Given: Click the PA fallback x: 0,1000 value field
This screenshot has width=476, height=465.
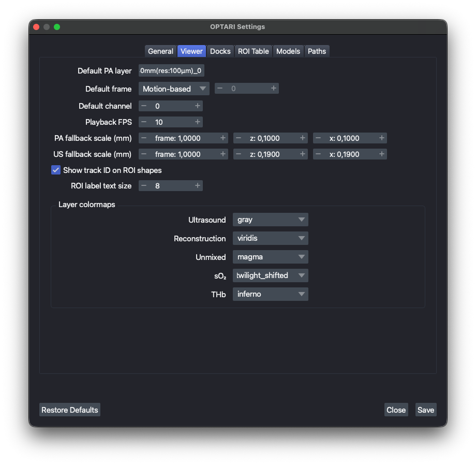Looking at the screenshot, I should click(x=350, y=138).
